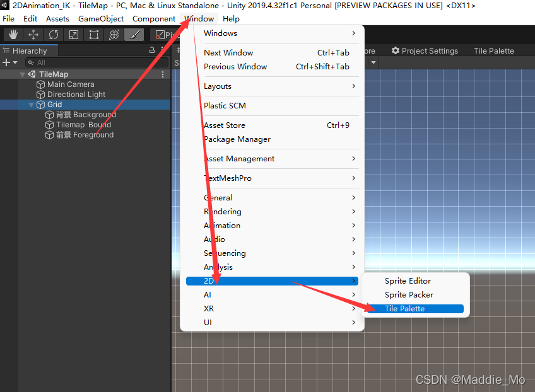
Task: Select the 背景 Background tilemap
Action: (x=86, y=115)
